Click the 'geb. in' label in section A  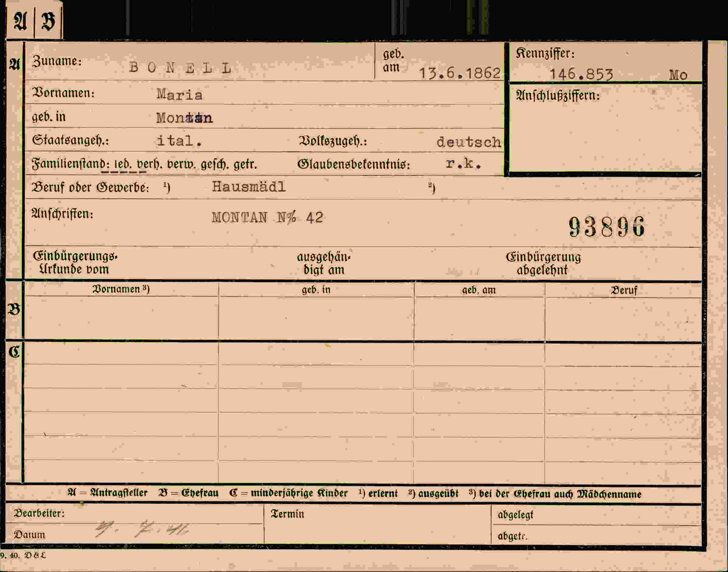point(49,117)
